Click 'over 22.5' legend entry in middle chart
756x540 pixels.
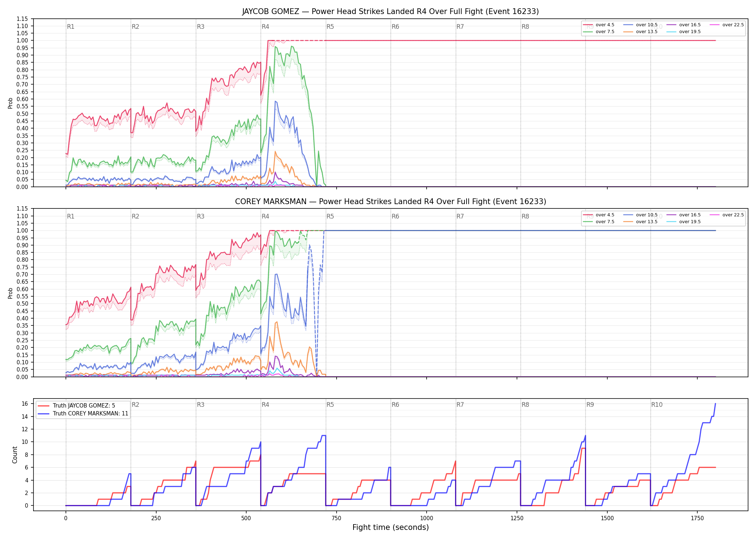click(726, 215)
